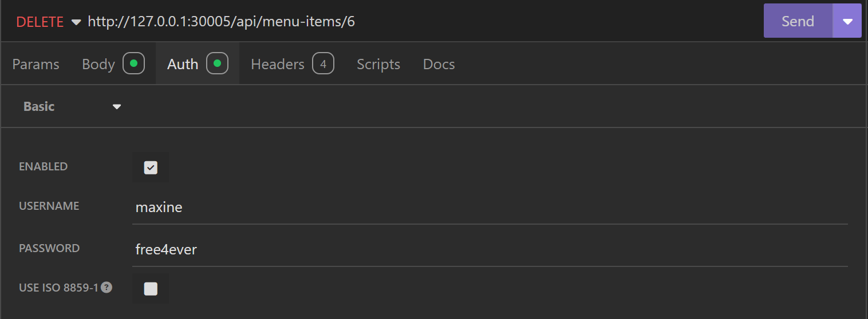This screenshot has height=319, width=868.
Task: Click the request URL field
Action: (x=401, y=22)
